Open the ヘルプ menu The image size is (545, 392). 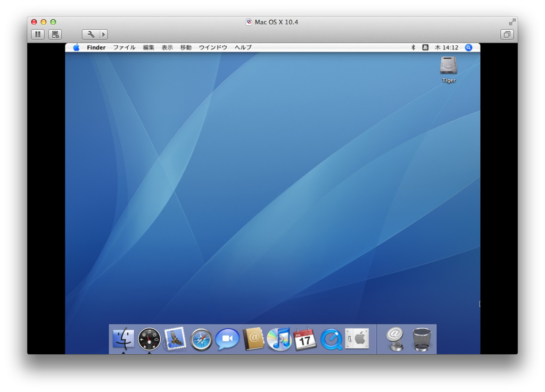pyautogui.click(x=243, y=47)
